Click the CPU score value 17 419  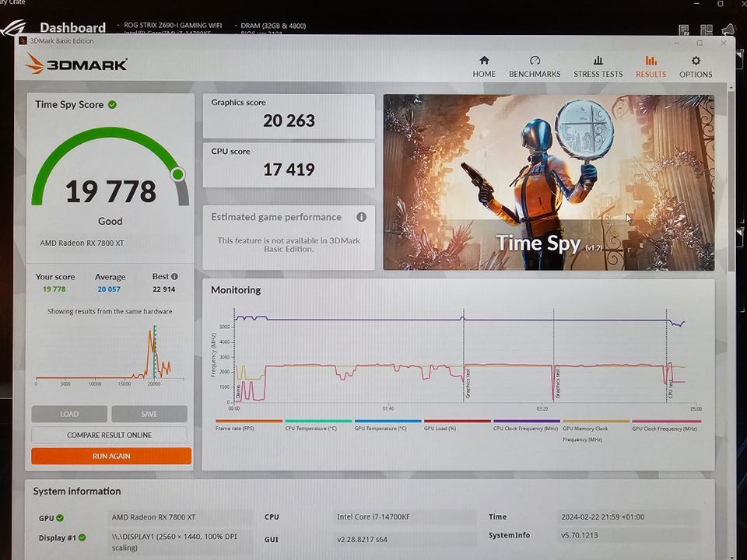coord(289,170)
